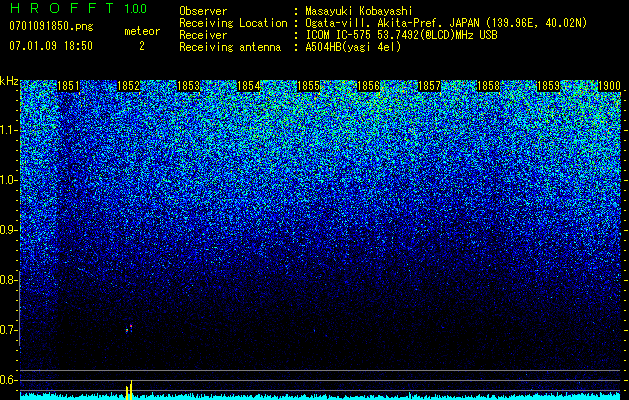Click the meteor echo spot near 0.7 kHz

129,329
